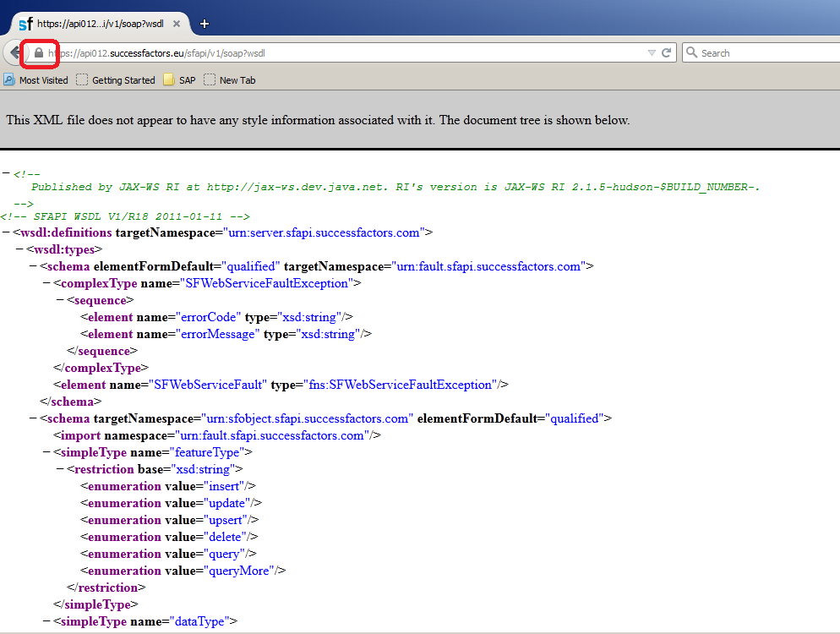This screenshot has height=634, width=840.
Task: Select the SuccessFactors soap?wsdl tab
Action: [91, 24]
